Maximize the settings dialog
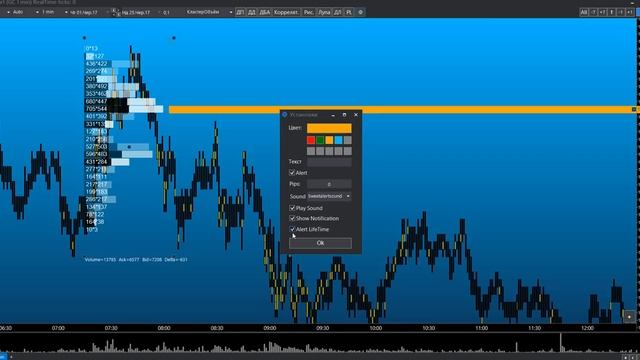Viewport: 640px width, 360px height. (x=344, y=115)
